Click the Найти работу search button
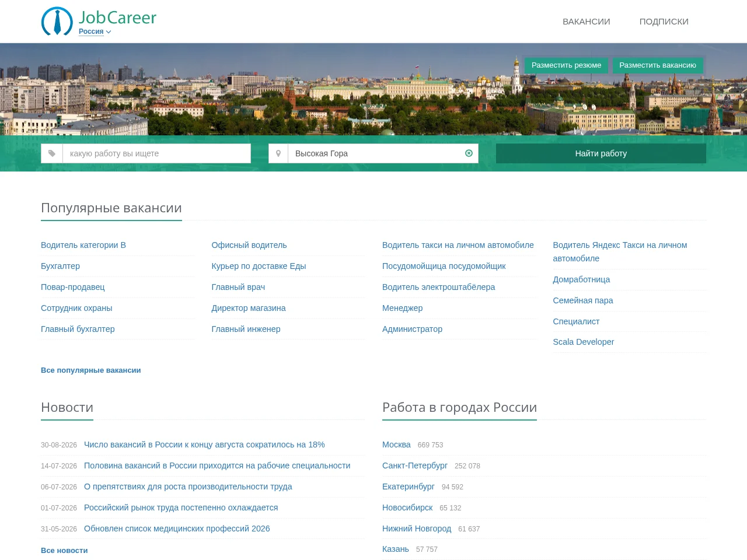The height and width of the screenshot is (560, 747). [601, 153]
